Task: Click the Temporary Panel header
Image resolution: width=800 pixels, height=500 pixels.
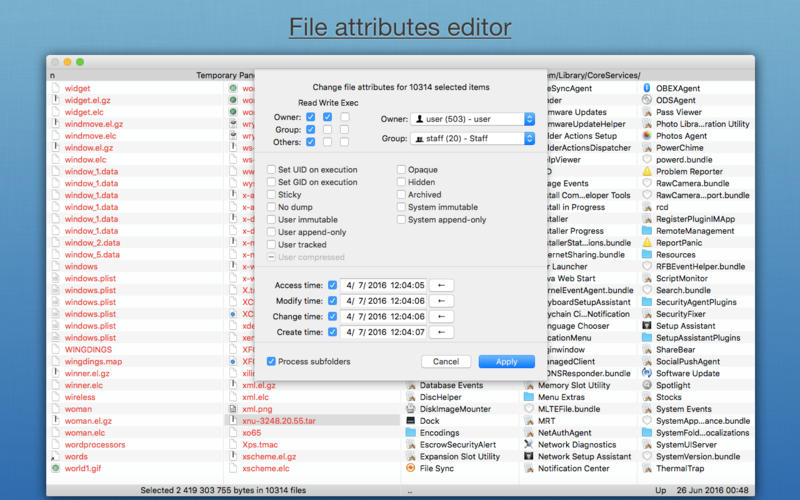Action: tap(224, 75)
